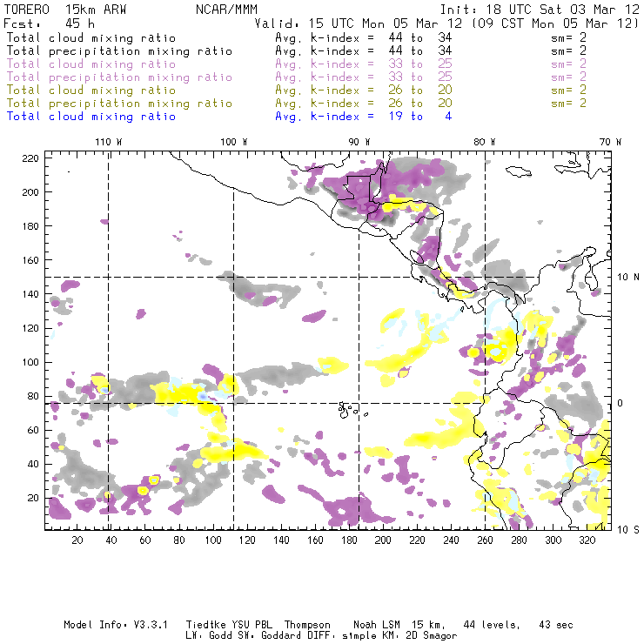The height and width of the screenshot is (644, 644).
Task: Select the '70 W' longitude label
Action: (610, 142)
